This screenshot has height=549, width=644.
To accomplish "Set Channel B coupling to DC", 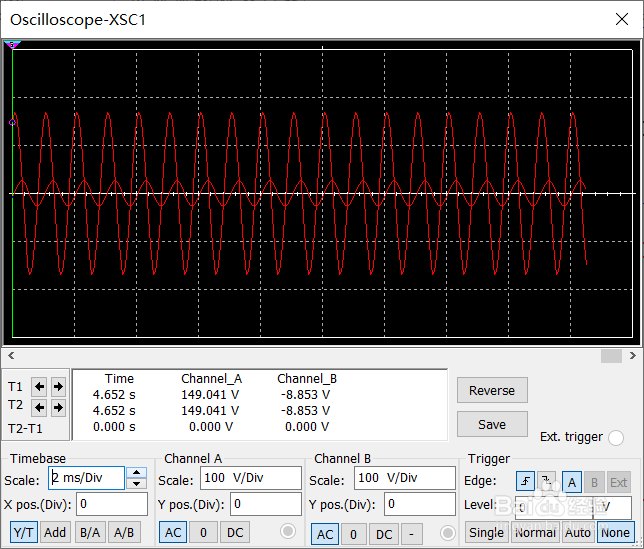I will pyautogui.click(x=384, y=534).
